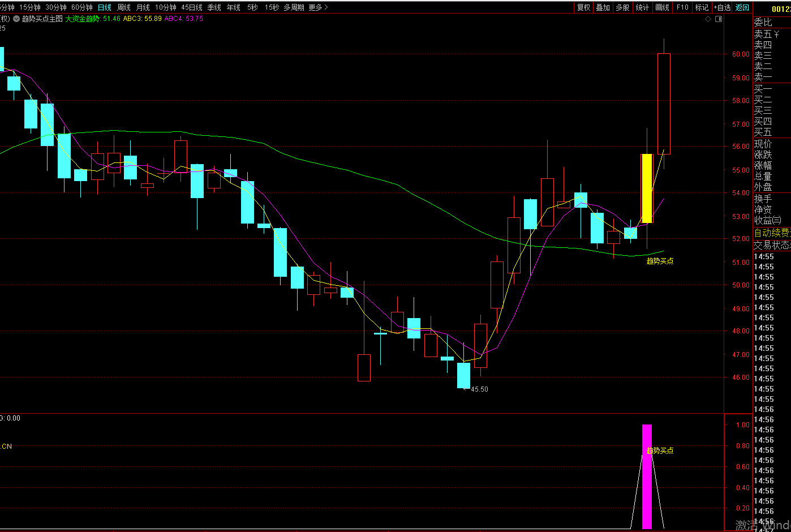This screenshot has width=791, height=532.
Task: Click the magenta signal bar in indicator panel
Action: [647, 477]
